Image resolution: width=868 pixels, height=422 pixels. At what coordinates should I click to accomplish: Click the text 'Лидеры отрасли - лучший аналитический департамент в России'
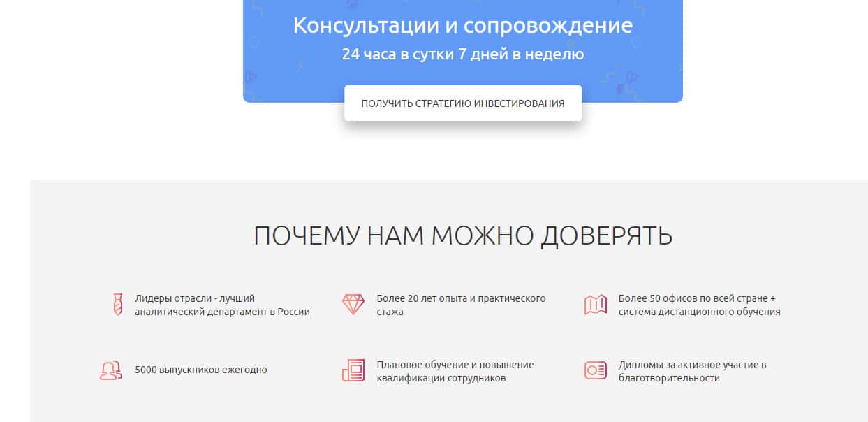[x=222, y=305]
